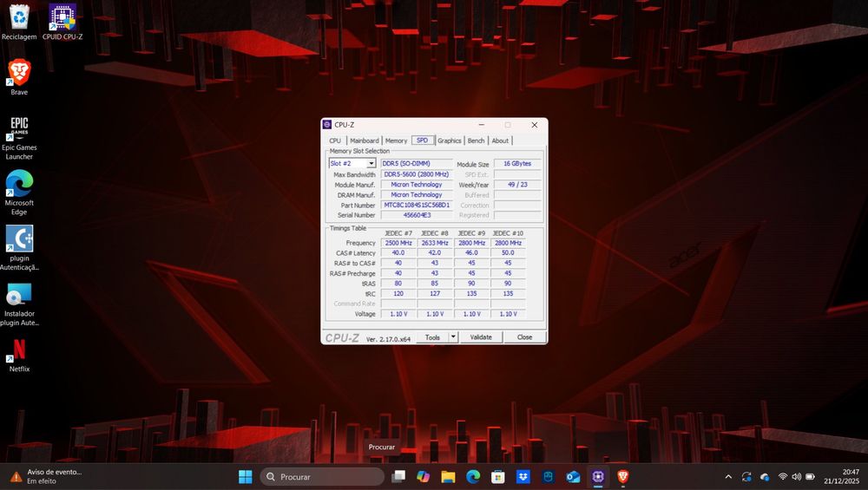Click JEDEC #8 tRAS value 85
The height and width of the screenshot is (490, 868).
[435, 284]
